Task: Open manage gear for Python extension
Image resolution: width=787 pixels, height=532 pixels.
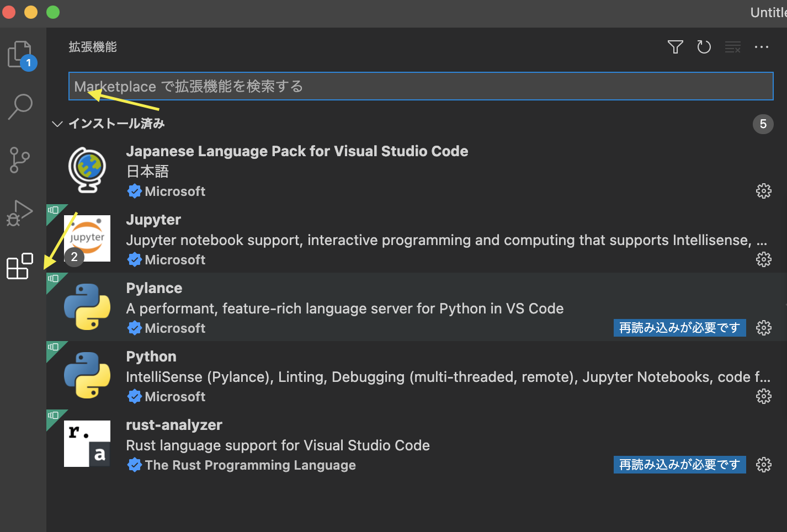Action: (764, 396)
